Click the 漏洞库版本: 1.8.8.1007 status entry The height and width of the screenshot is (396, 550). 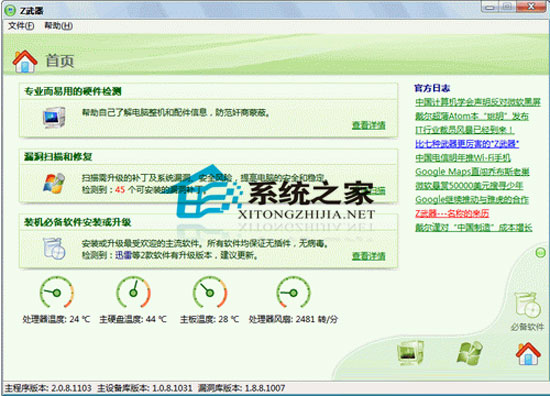tap(241, 388)
